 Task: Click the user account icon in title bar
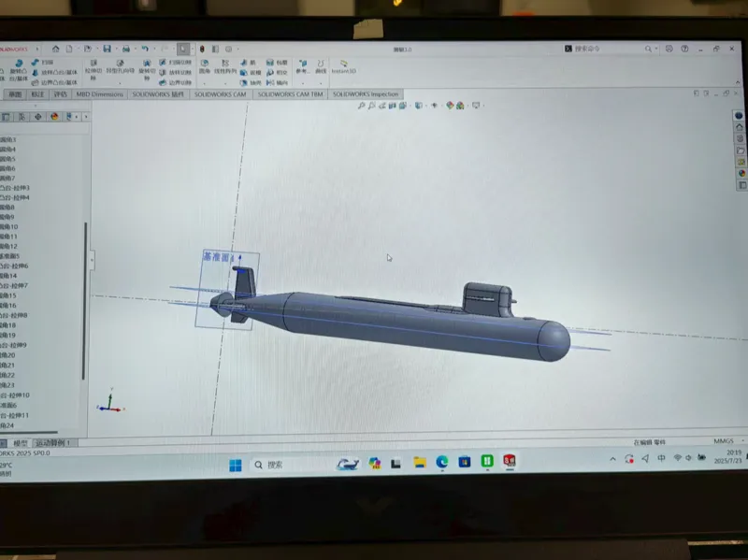pos(669,49)
